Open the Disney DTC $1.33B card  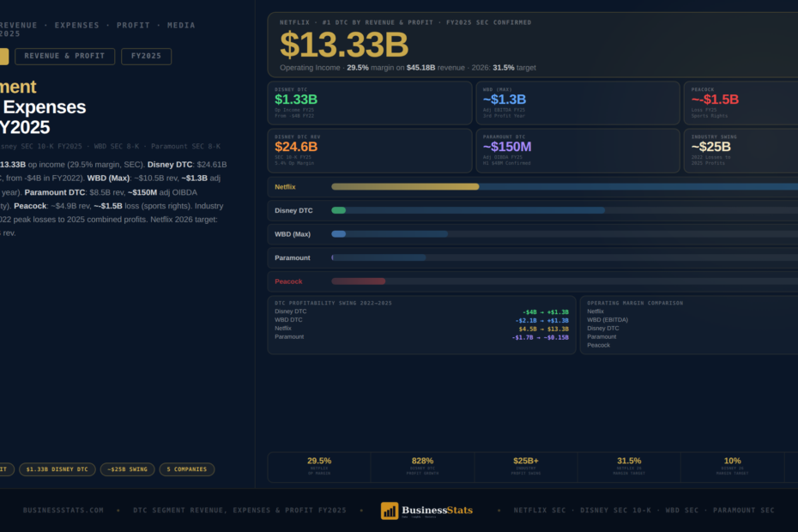(370, 103)
